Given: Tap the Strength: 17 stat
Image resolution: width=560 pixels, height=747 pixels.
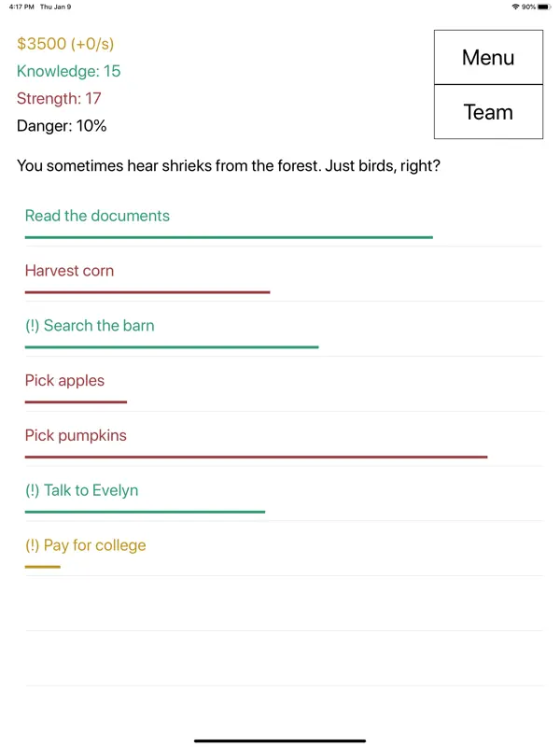Looking at the screenshot, I should point(59,98).
